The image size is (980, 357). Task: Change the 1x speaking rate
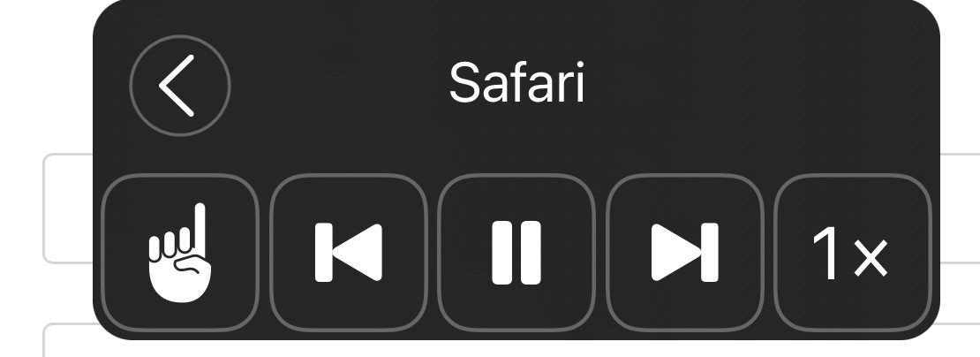click(853, 253)
